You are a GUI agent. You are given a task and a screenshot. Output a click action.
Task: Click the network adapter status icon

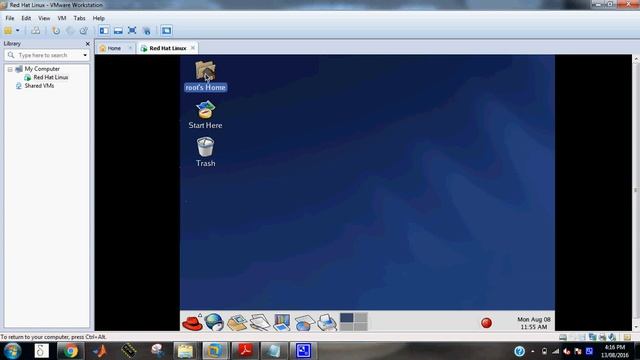593,337
